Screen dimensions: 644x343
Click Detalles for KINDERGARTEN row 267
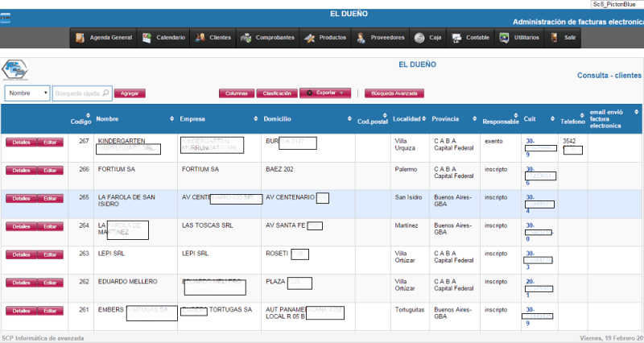[22, 143]
